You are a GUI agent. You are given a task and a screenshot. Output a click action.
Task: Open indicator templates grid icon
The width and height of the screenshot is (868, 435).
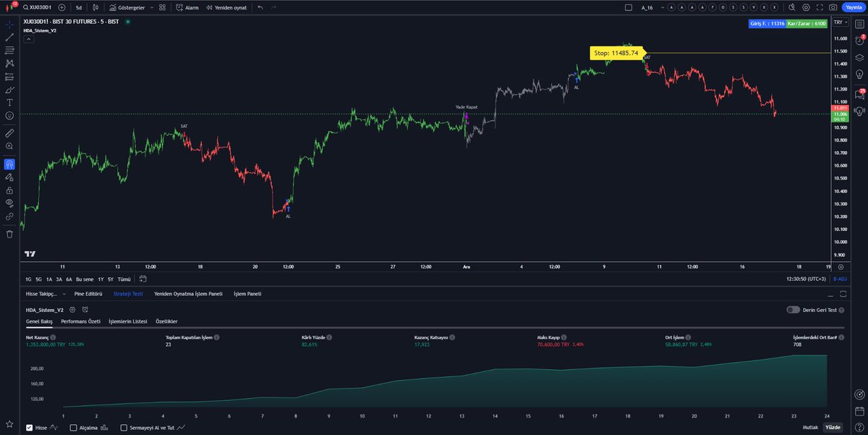tap(163, 7)
